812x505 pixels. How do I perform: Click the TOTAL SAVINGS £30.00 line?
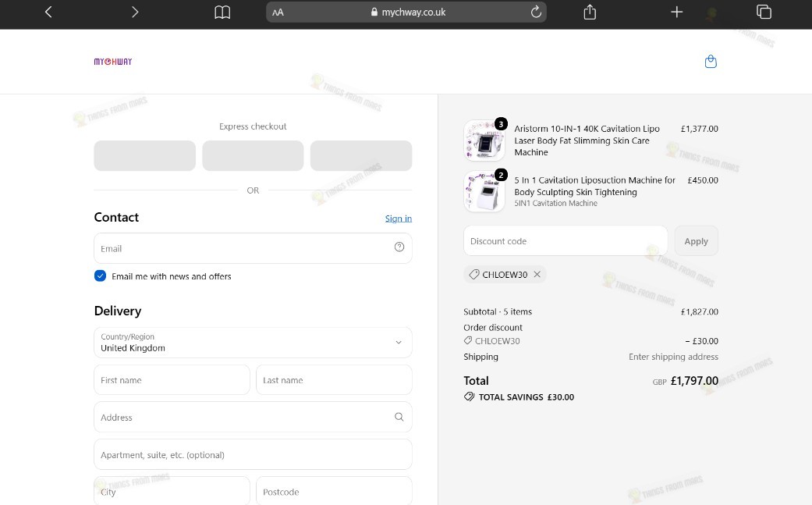tap(519, 397)
